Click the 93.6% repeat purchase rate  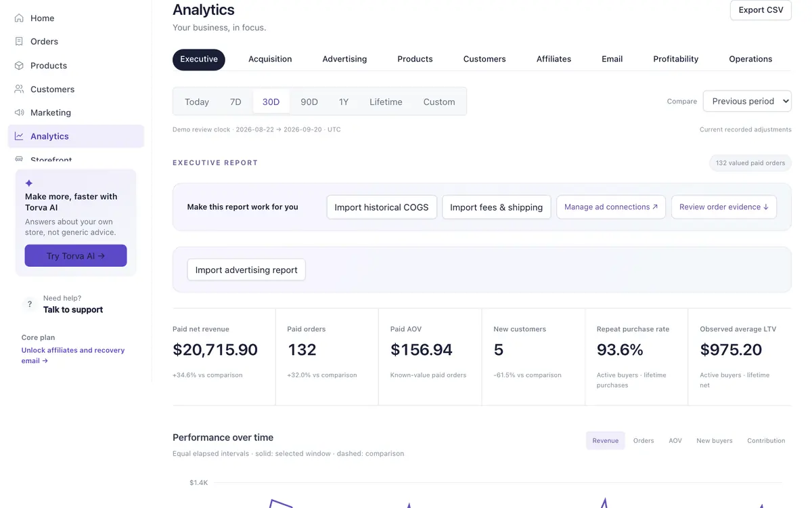[x=620, y=350]
